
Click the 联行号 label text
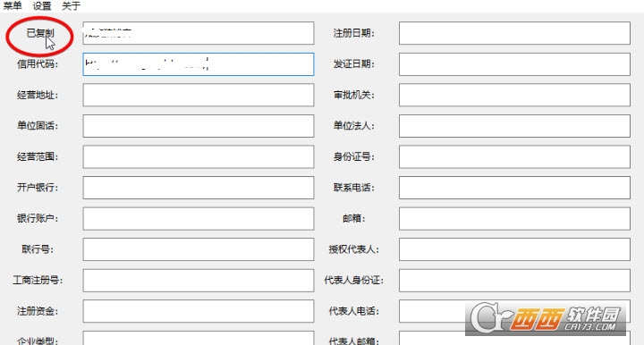coord(38,249)
